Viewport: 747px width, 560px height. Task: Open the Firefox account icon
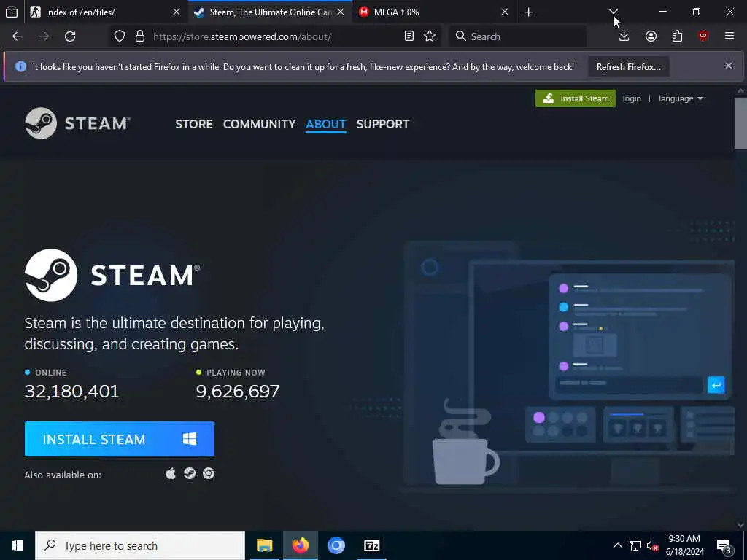651,36
